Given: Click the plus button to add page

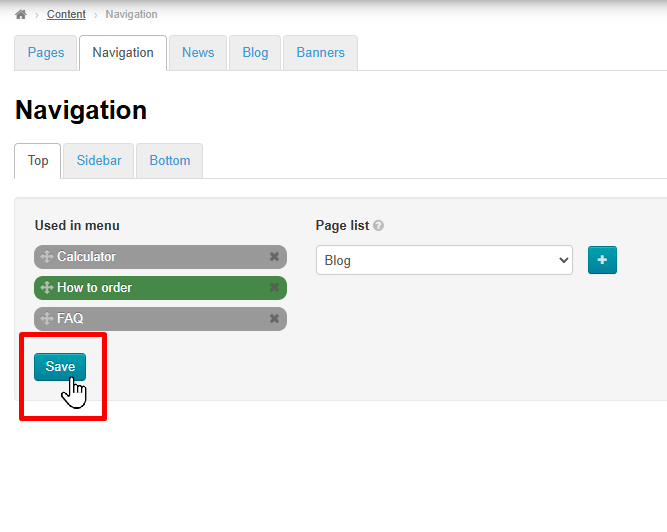Looking at the screenshot, I should point(602,260).
